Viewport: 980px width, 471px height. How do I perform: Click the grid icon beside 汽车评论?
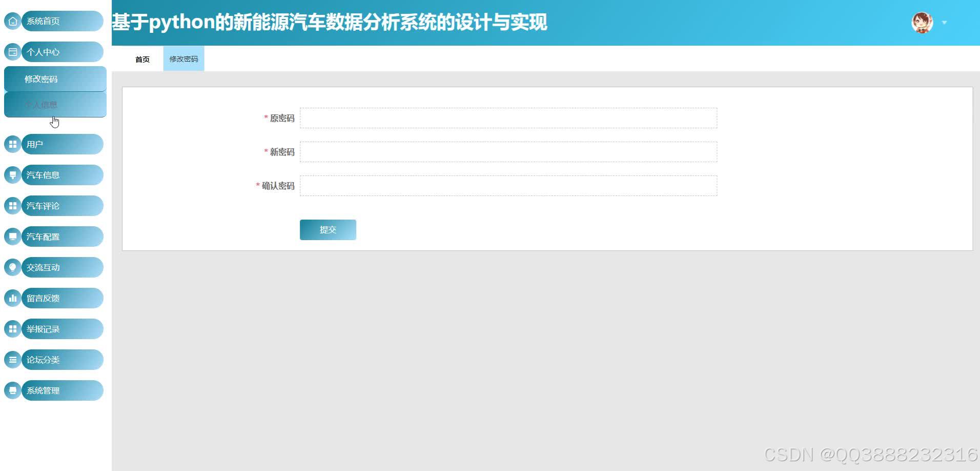(x=13, y=206)
